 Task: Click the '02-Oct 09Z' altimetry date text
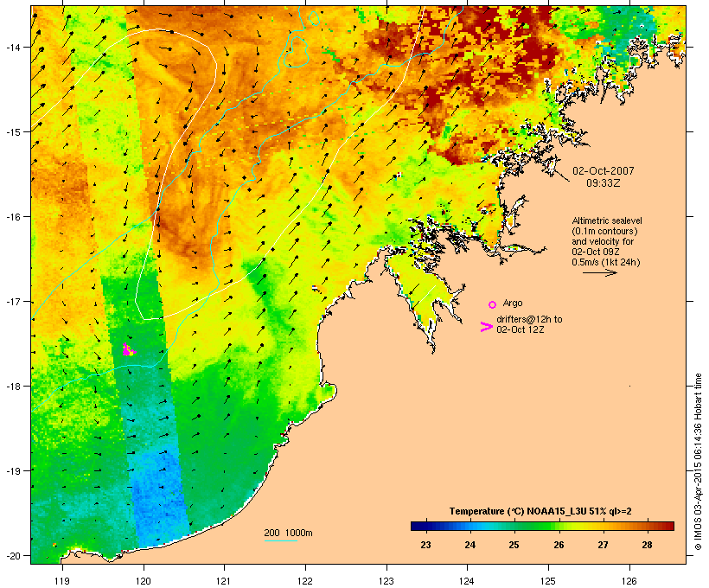tap(596, 252)
